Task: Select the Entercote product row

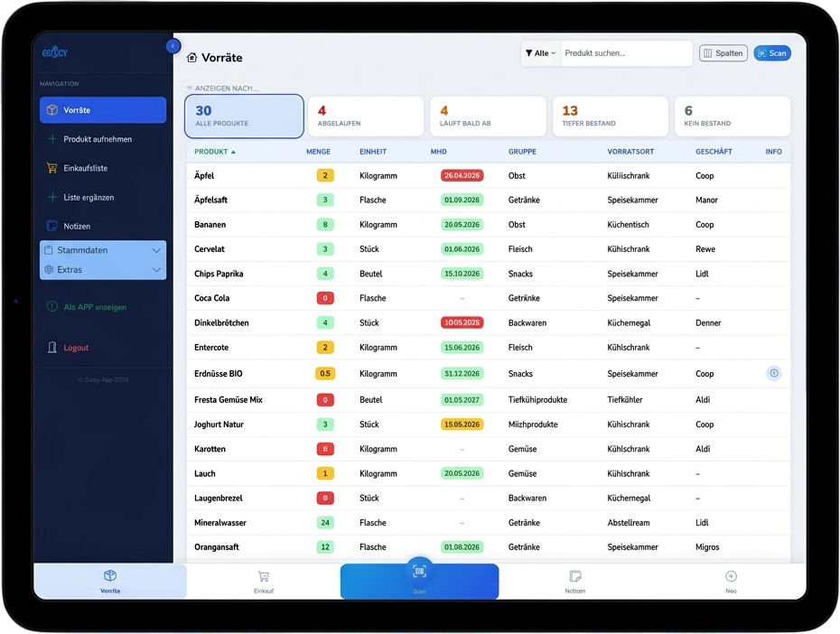Action: pos(488,348)
